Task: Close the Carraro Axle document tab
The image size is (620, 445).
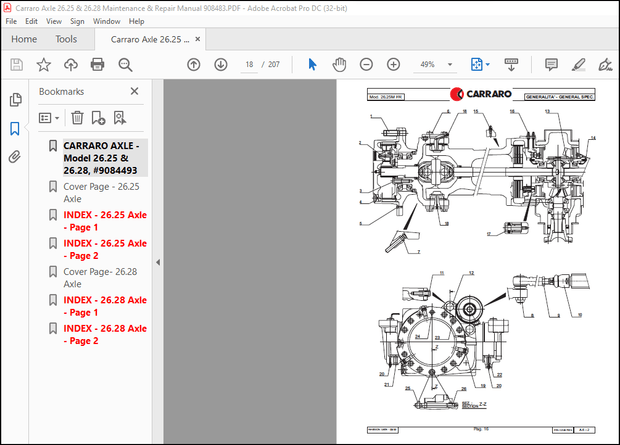Action: [198, 39]
